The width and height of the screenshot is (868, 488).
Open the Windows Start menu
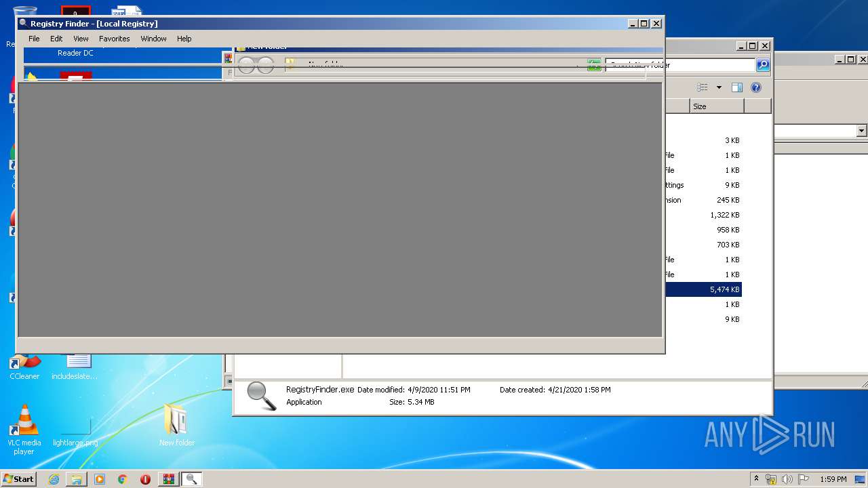click(19, 479)
